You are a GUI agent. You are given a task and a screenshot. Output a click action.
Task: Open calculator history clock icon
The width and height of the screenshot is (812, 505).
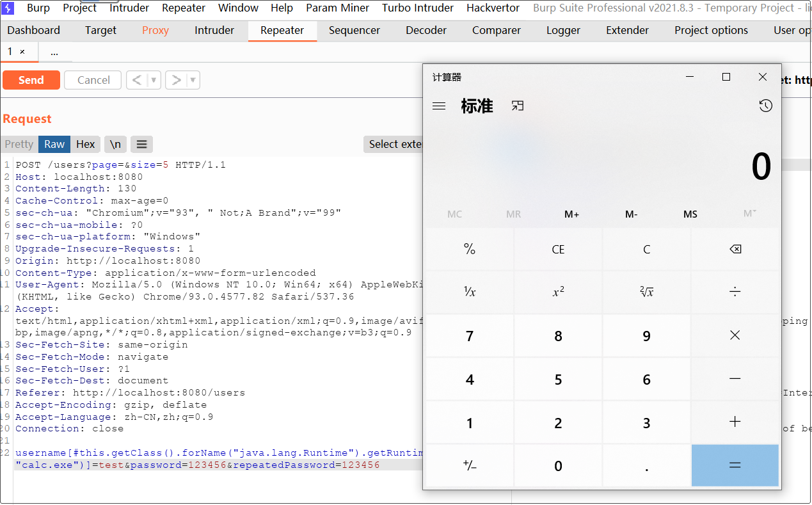(765, 106)
